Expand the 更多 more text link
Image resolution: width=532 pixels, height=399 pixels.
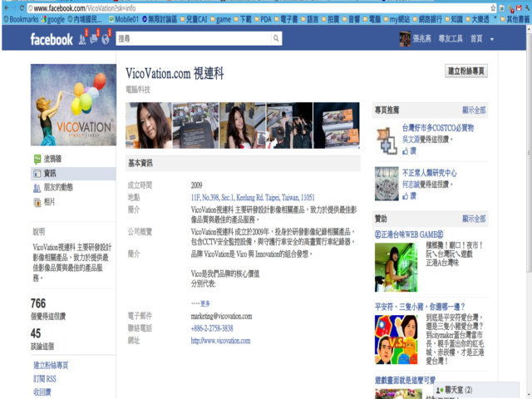click(x=205, y=303)
